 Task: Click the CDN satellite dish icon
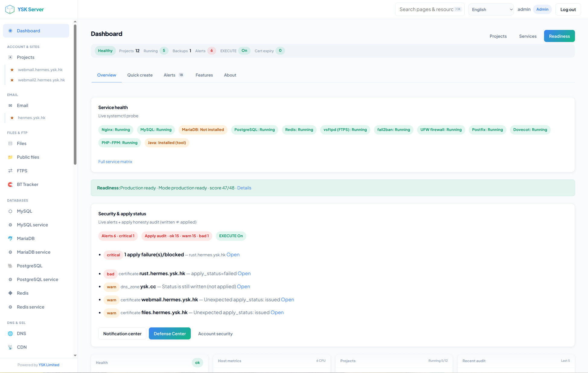[10, 347]
